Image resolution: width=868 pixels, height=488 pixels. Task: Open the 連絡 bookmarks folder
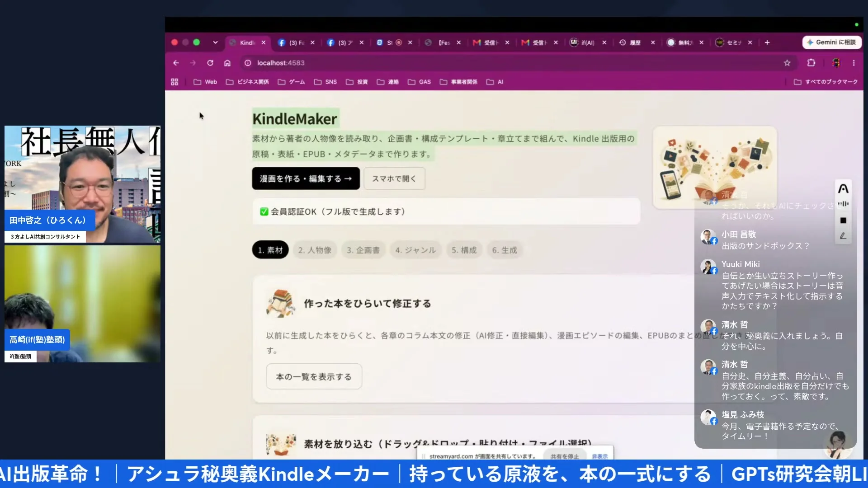[388, 82]
